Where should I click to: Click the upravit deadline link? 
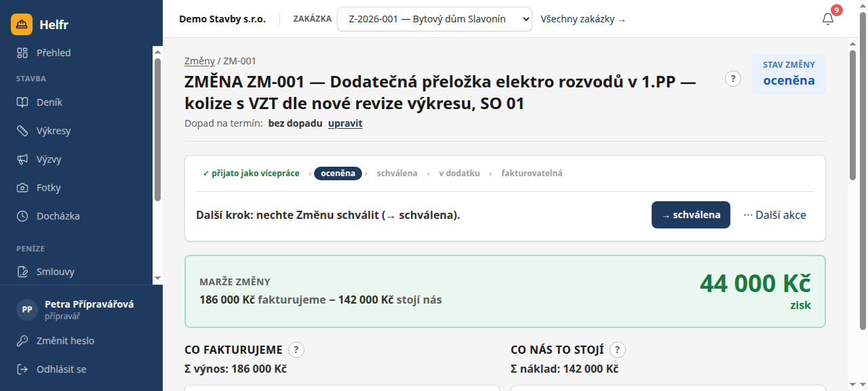345,123
